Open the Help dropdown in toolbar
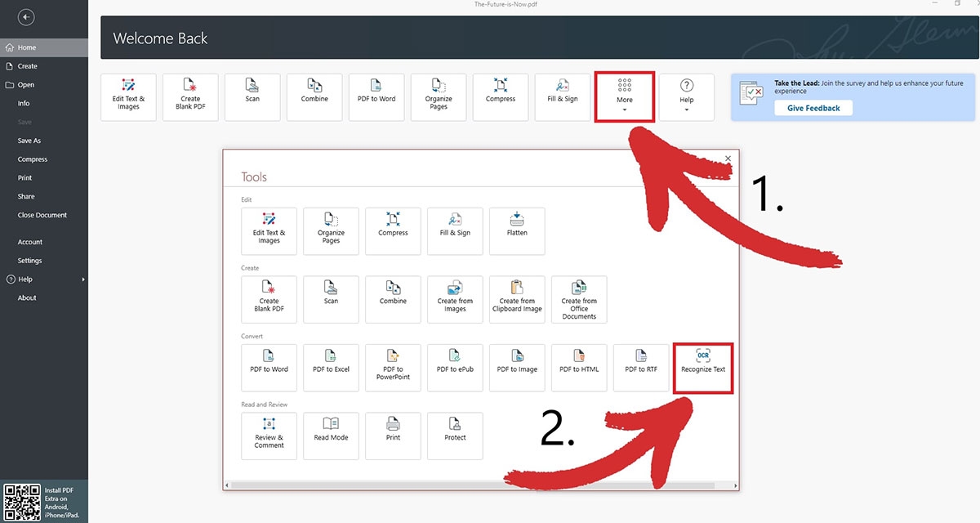The height and width of the screenshot is (523, 980). coord(686,97)
